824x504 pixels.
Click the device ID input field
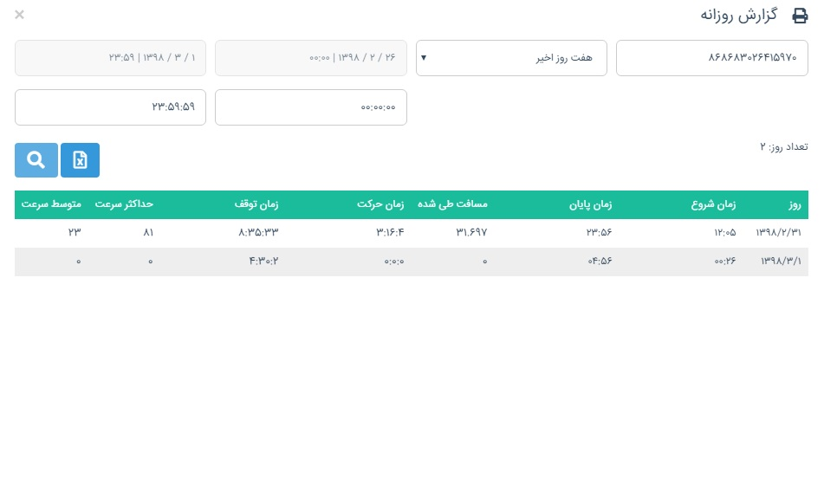[x=711, y=58]
